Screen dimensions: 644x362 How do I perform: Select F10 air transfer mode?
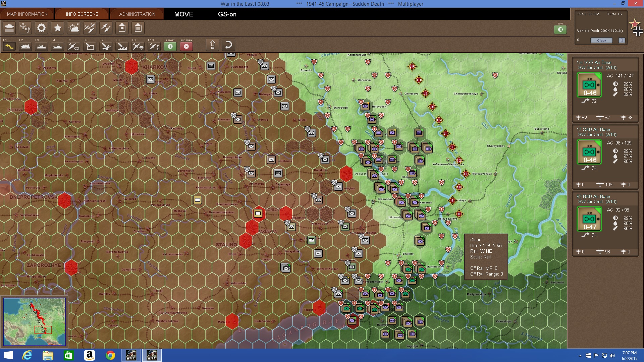[x=154, y=46]
